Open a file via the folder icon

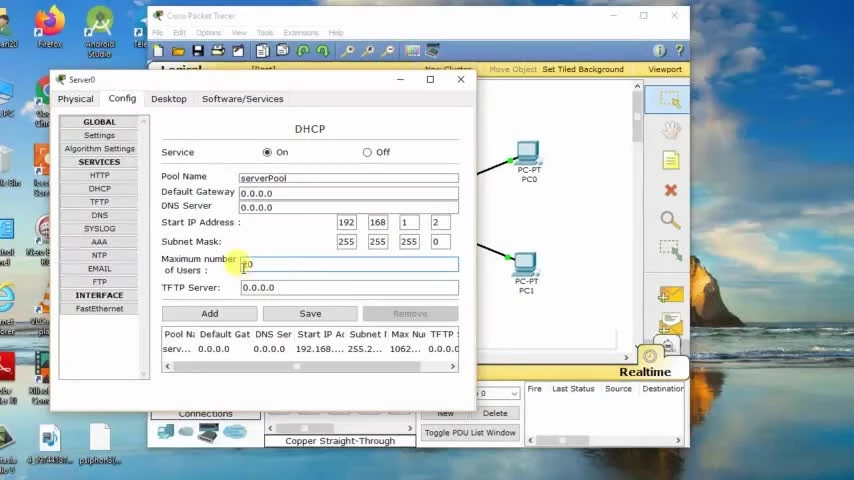click(x=178, y=51)
